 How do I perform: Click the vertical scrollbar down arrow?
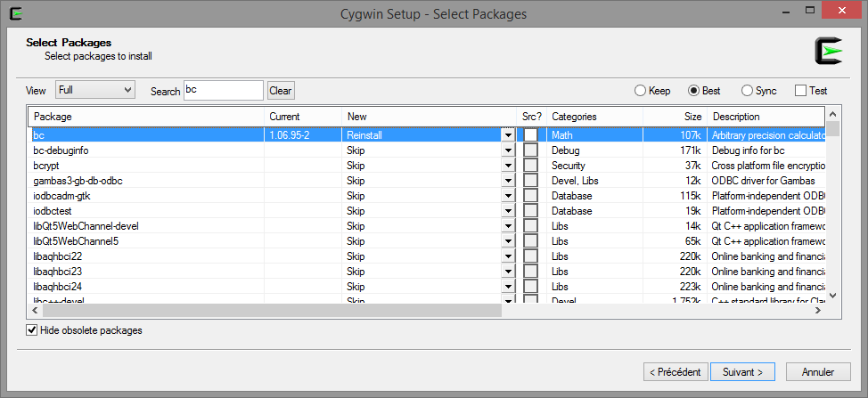pos(833,296)
